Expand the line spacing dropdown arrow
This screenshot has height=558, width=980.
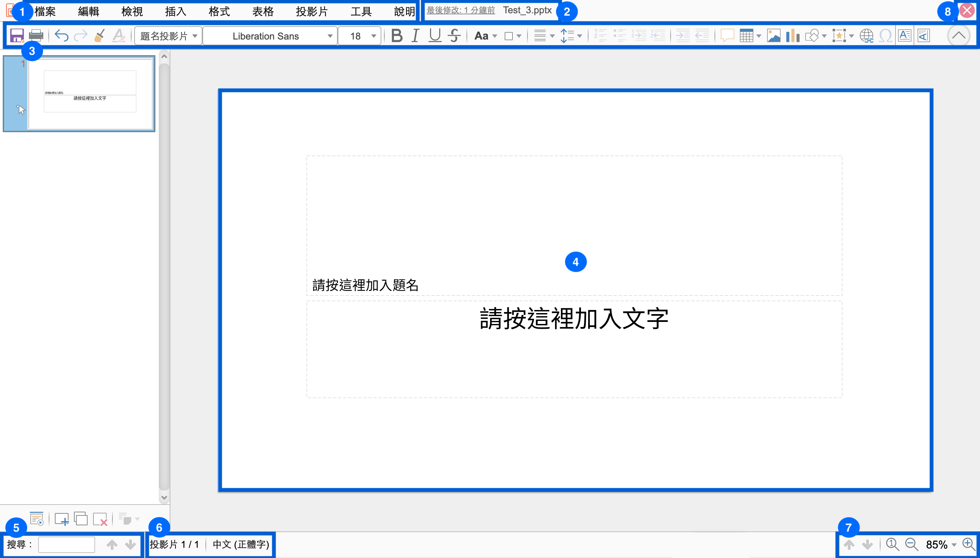(580, 36)
